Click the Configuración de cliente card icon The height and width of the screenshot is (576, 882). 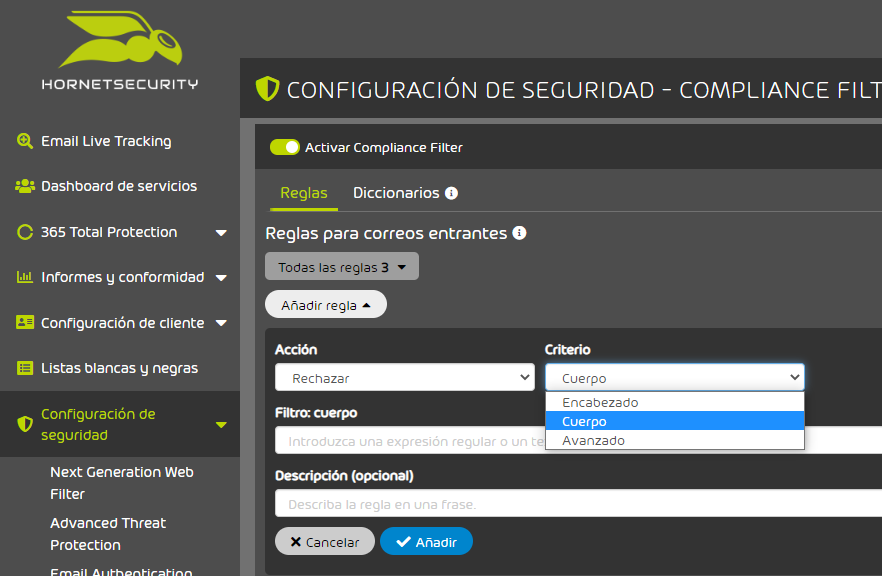click(25, 322)
